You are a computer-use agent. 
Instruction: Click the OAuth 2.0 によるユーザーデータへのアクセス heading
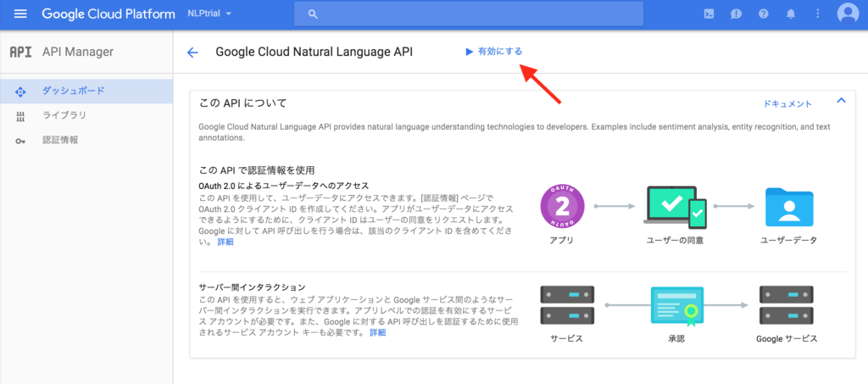tap(283, 186)
